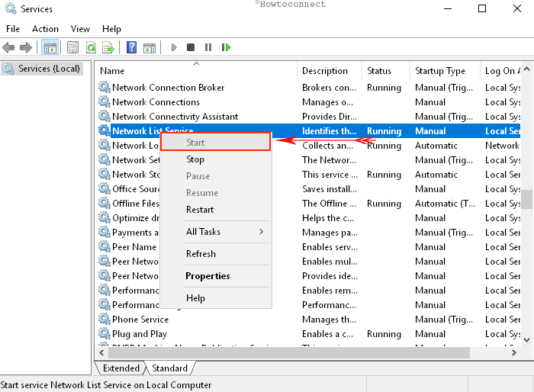534x392 pixels.
Task: Click gear icon of Optimize drives row
Action: pos(105,217)
